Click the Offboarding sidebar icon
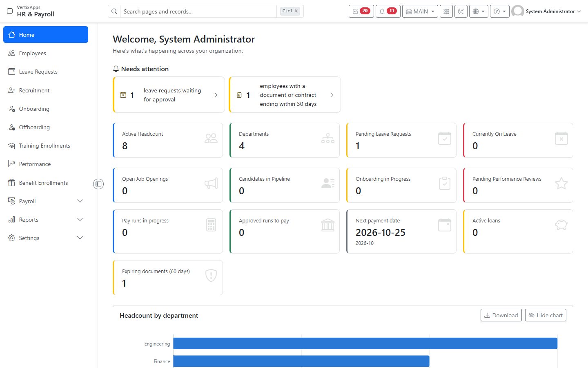 coord(12,127)
